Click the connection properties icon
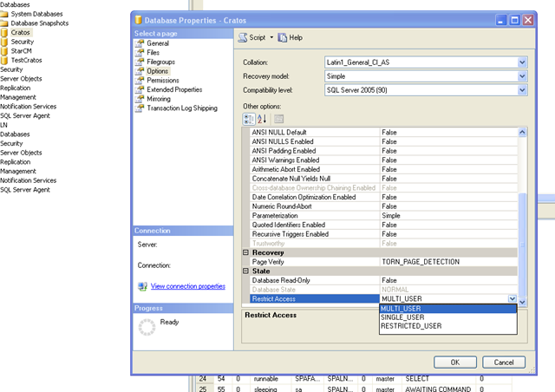555x392 pixels. pyautogui.click(x=142, y=286)
